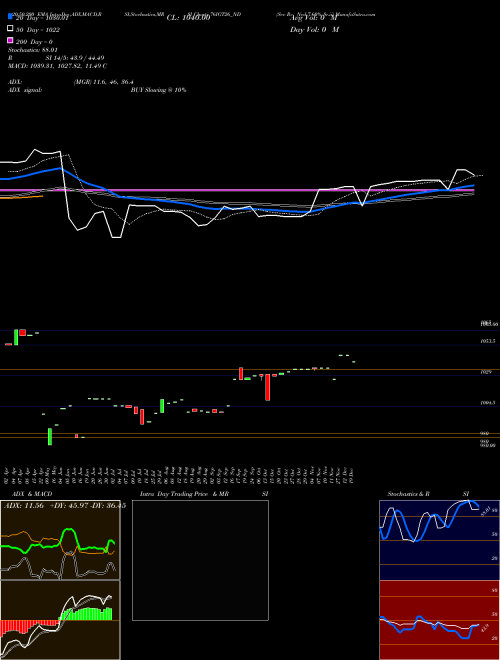Click the white 50 Day legend swatch
The image size is (500, 660).
[10, 29]
